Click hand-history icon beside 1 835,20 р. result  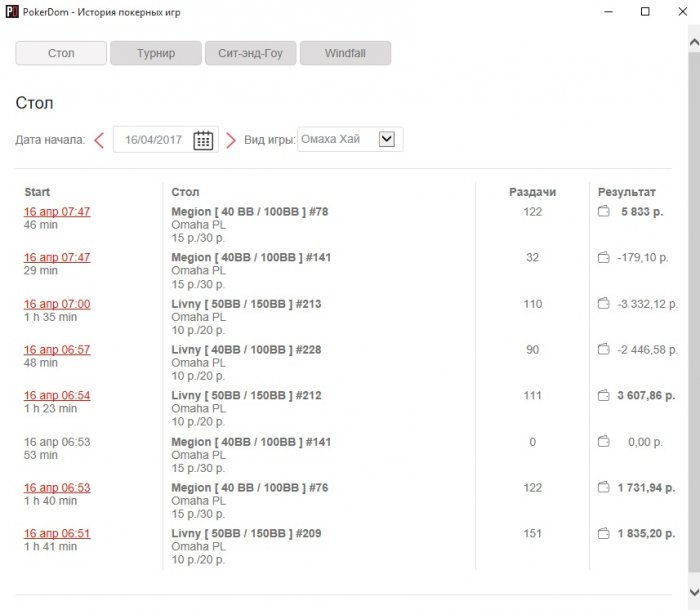pyautogui.click(x=603, y=534)
